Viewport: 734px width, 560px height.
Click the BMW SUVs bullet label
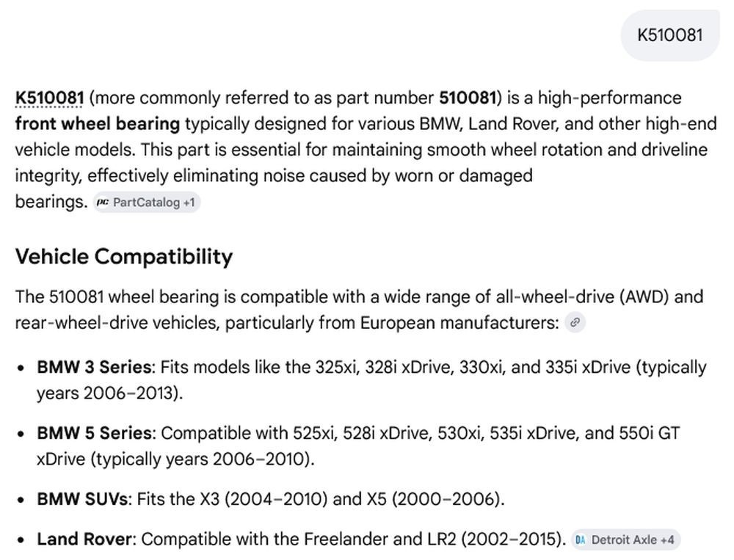click(x=82, y=499)
